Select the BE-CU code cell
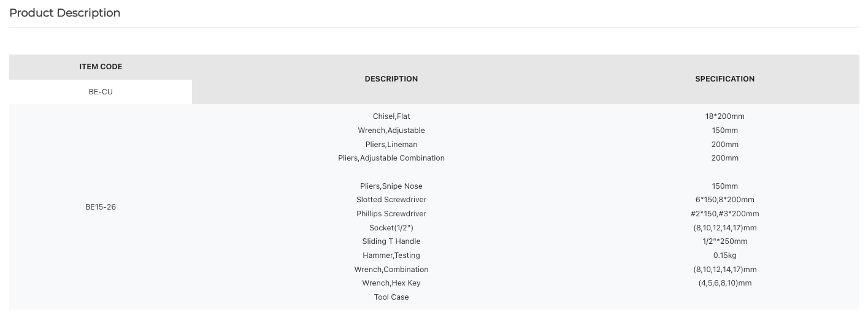This screenshot has width=868, height=318. pyautogui.click(x=101, y=92)
